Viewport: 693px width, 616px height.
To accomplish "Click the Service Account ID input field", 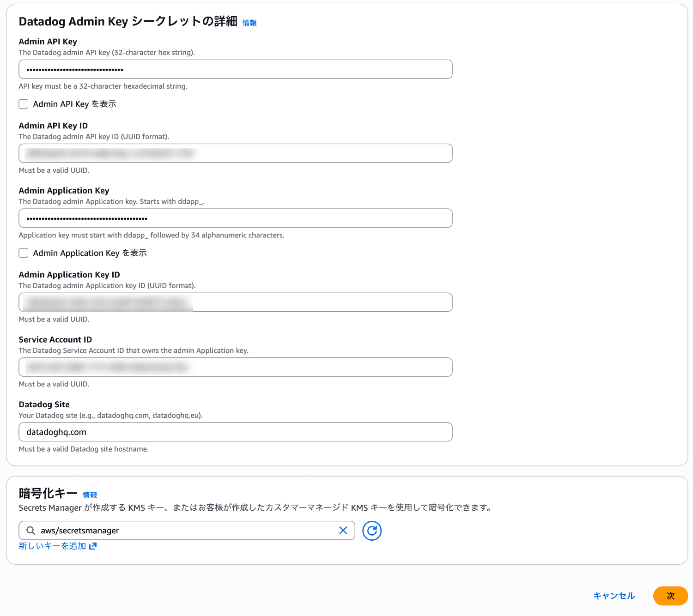I will [236, 367].
